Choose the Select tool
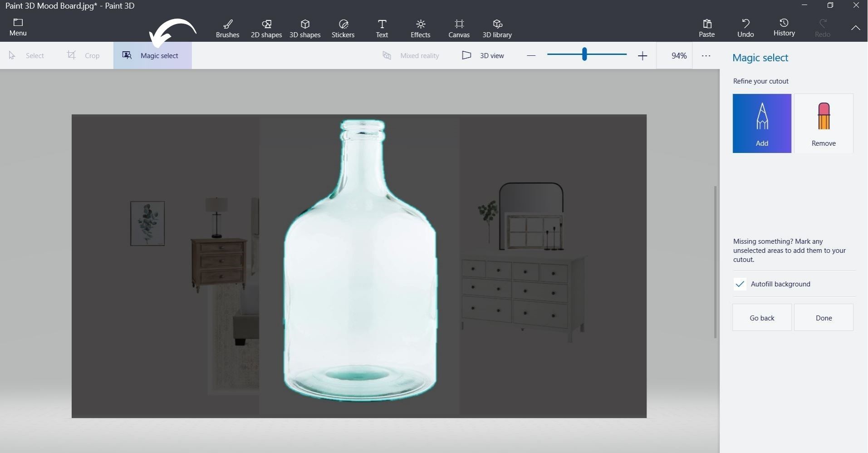 pos(26,55)
